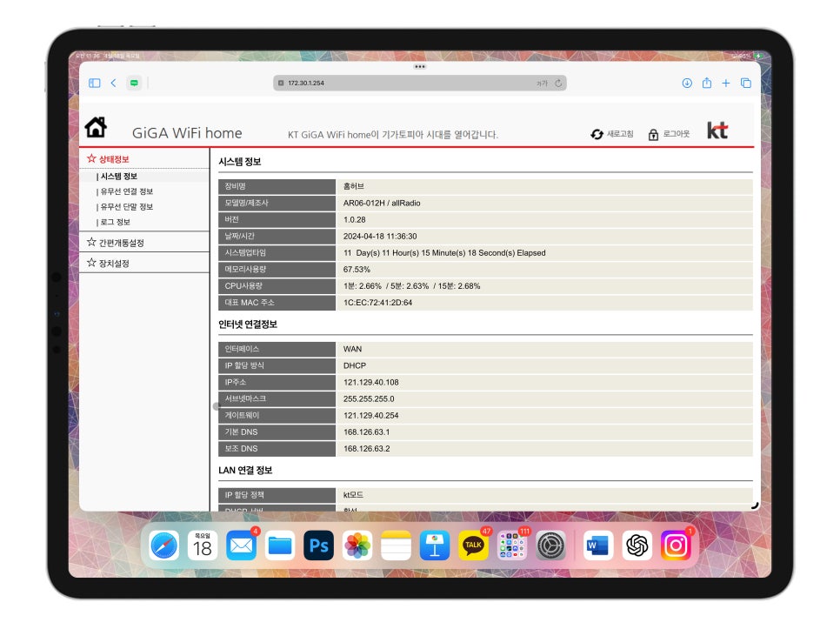The image size is (840, 629).
Task: Select model value AR06-012H / allRadio
Action: 382,203
